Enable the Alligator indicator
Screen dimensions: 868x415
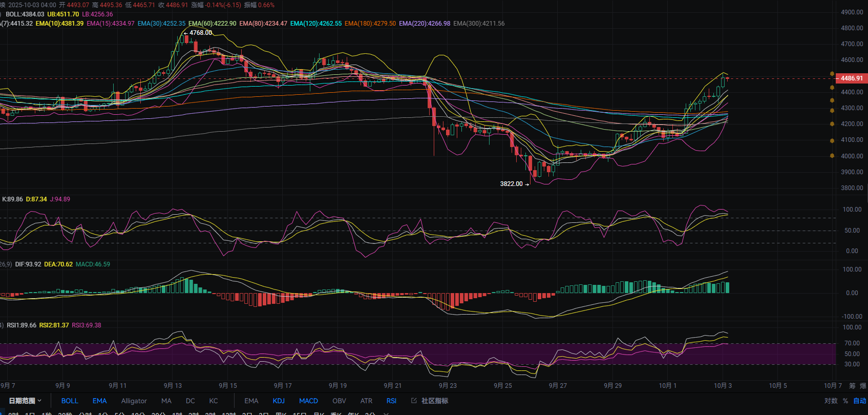[x=134, y=401]
